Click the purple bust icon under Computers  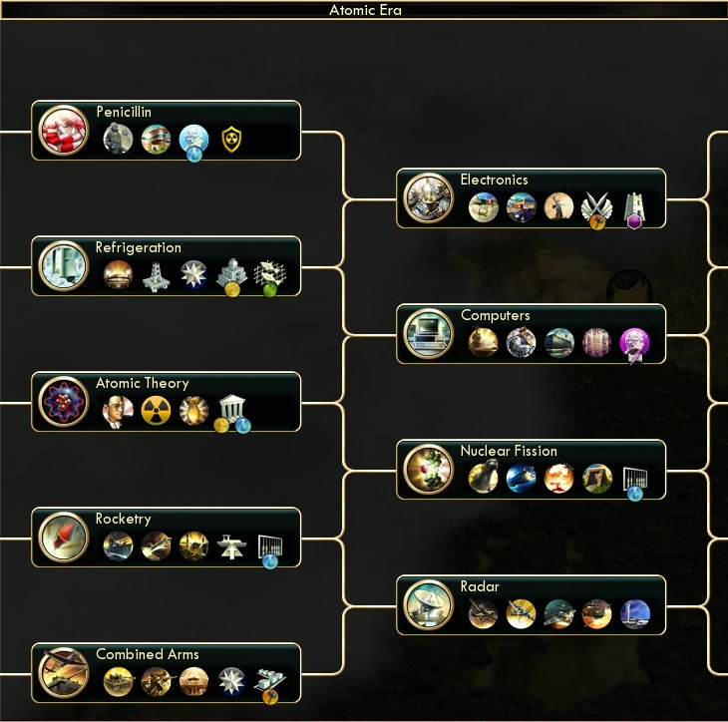(634, 344)
